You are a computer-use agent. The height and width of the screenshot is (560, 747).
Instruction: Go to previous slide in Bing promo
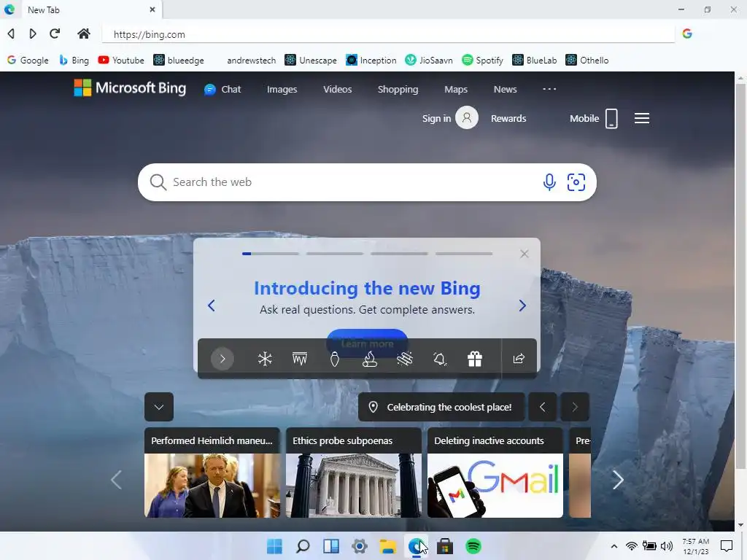pos(212,306)
